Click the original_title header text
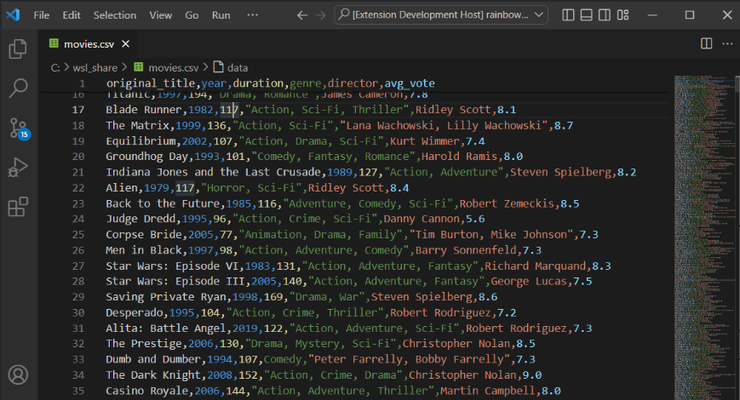Image resolution: width=740 pixels, height=400 pixels. 151,83
